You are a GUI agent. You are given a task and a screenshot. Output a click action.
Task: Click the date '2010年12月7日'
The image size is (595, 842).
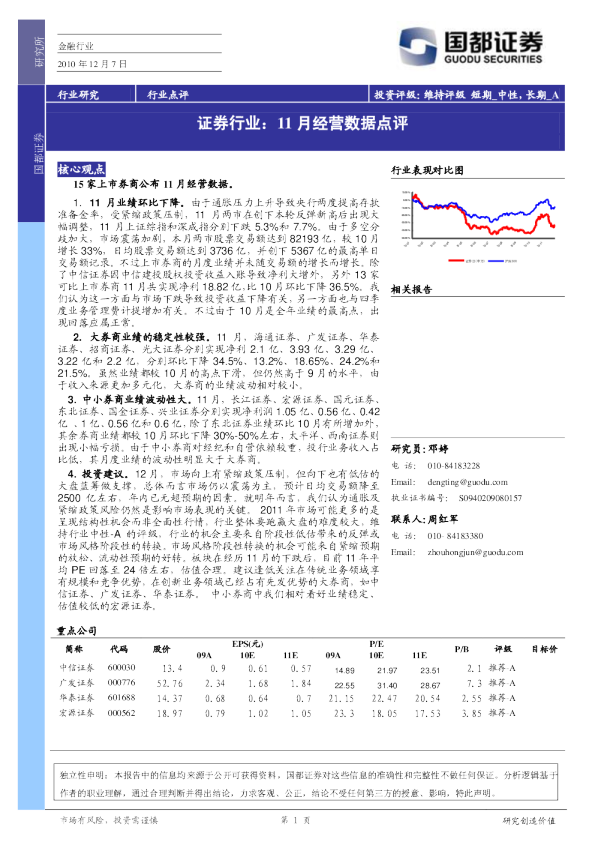tap(92, 64)
